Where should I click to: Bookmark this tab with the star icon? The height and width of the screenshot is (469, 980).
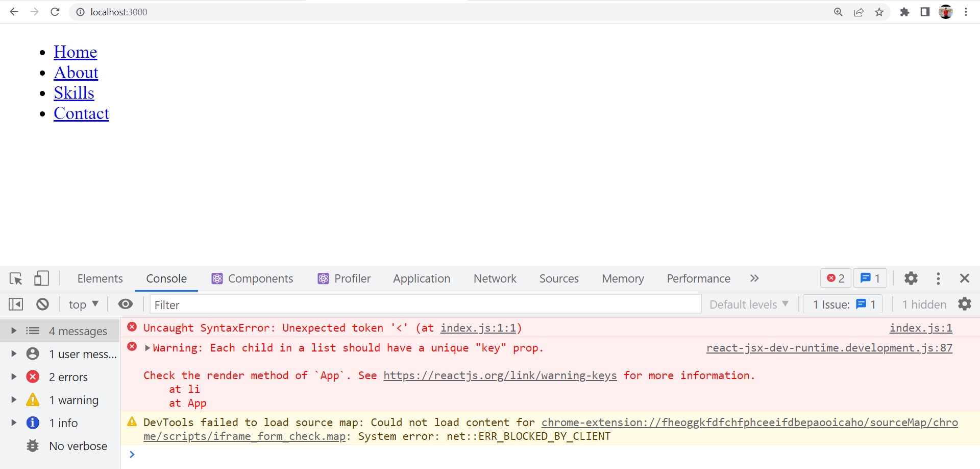coord(879,12)
